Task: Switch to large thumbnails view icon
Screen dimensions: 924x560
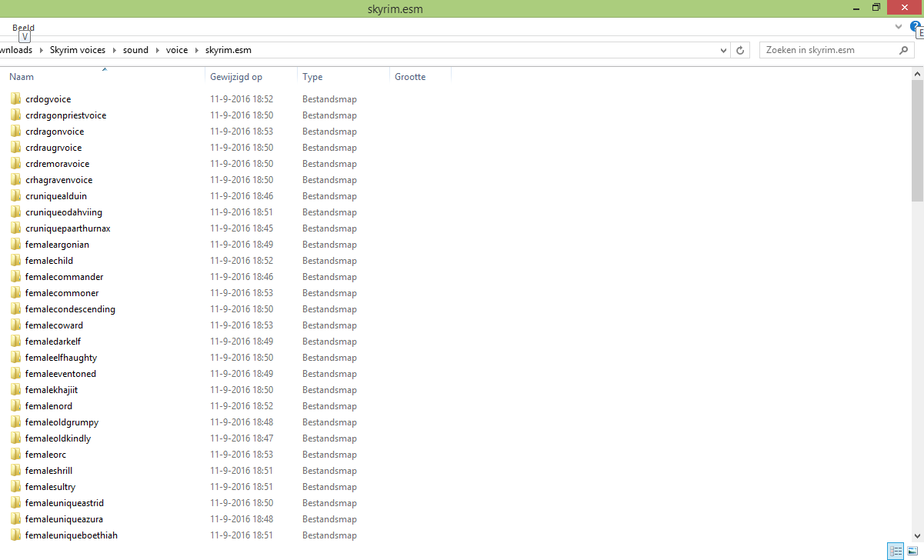Action: [x=912, y=551]
